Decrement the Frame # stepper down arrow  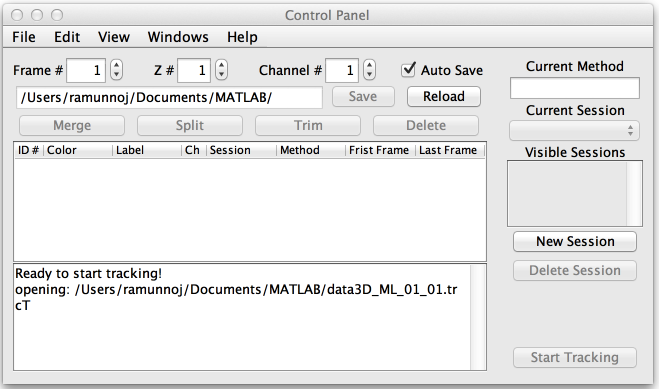click(x=116, y=75)
